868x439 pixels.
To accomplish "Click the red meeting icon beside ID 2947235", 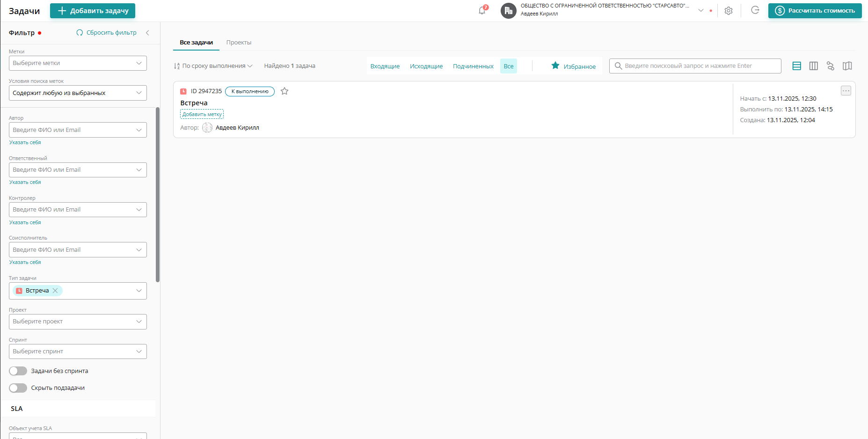I will (x=183, y=91).
